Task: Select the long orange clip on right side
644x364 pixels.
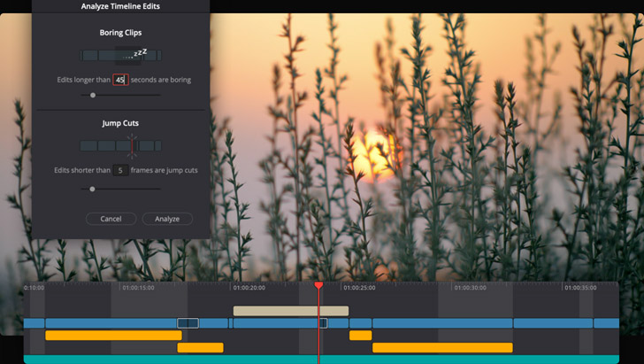Action: click(442, 348)
